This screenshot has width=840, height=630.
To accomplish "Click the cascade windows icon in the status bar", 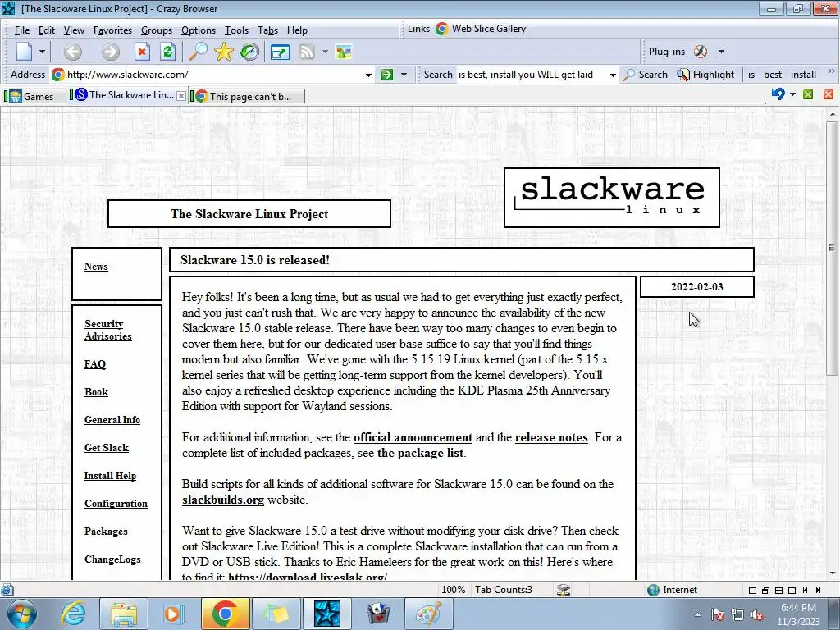I will (765, 591).
